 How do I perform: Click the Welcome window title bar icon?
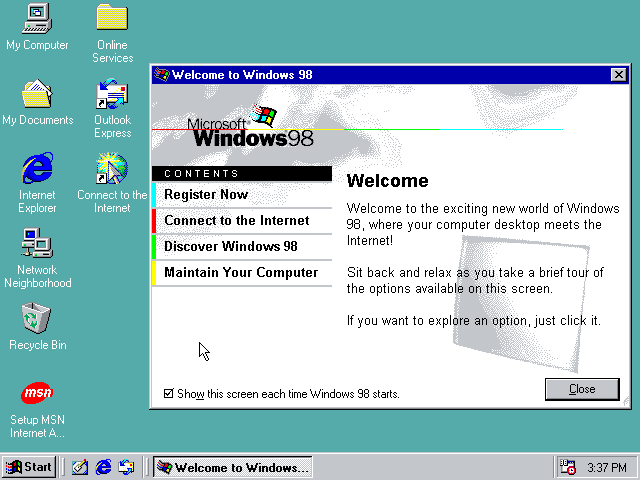pos(162,75)
